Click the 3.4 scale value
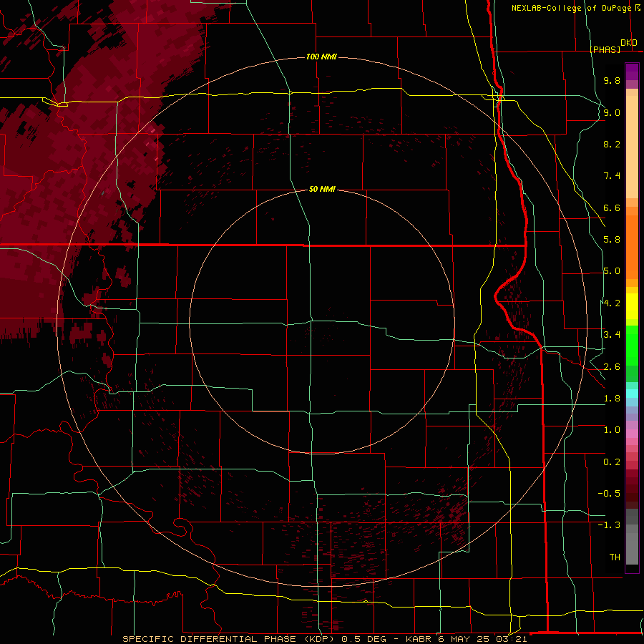 pyautogui.click(x=612, y=335)
